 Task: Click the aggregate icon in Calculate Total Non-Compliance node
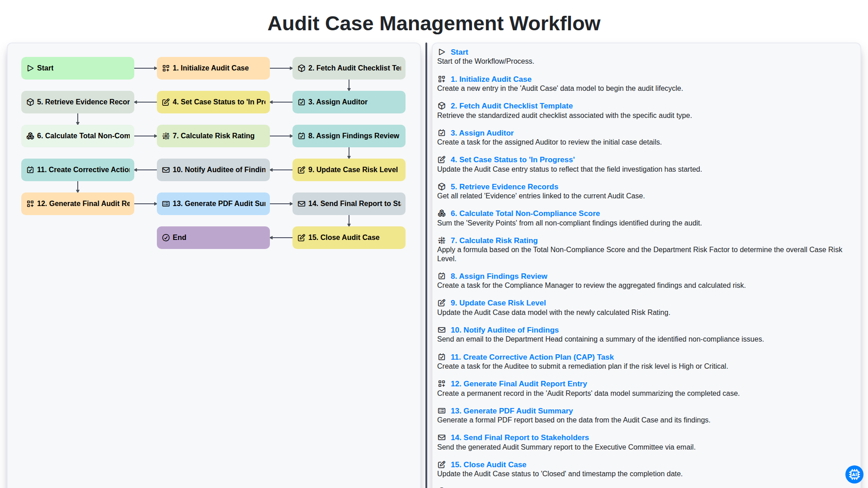30,136
